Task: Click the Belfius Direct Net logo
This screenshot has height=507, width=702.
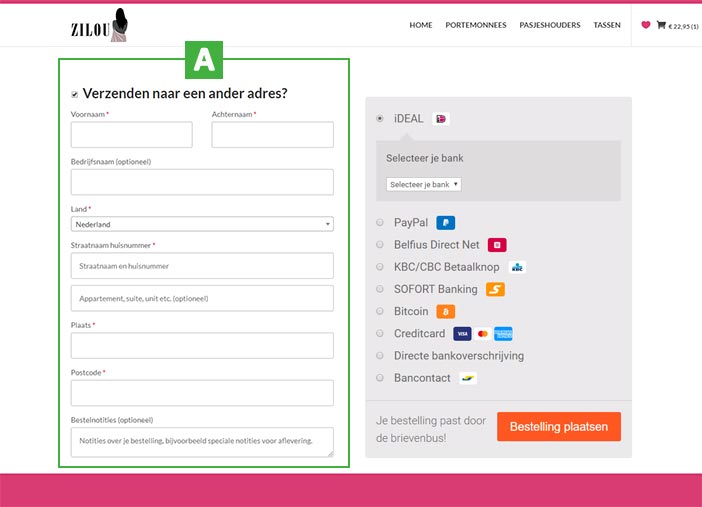Action: (x=497, y=244)
